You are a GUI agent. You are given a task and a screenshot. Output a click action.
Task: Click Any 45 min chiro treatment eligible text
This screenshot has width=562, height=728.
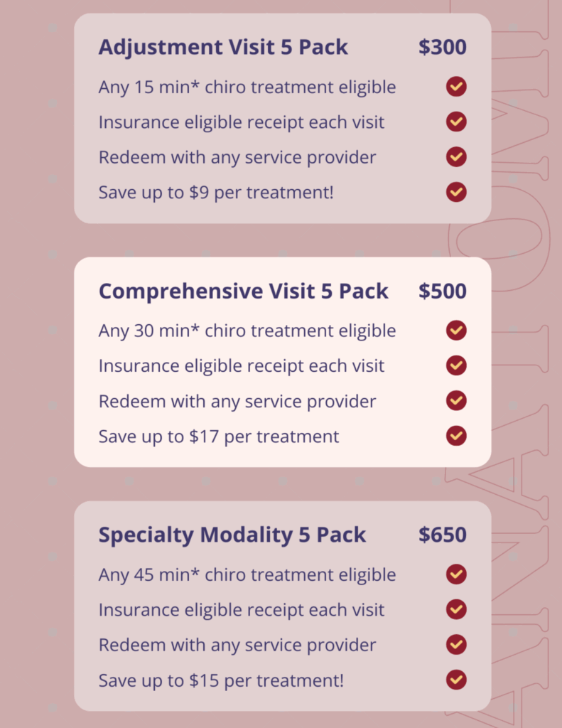pos(247,574)
